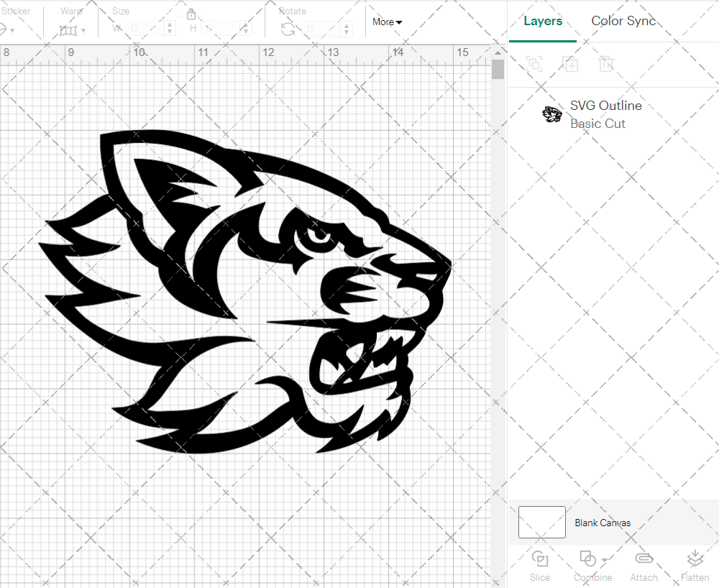Switch to the Color Sync tab

[623, 21]
